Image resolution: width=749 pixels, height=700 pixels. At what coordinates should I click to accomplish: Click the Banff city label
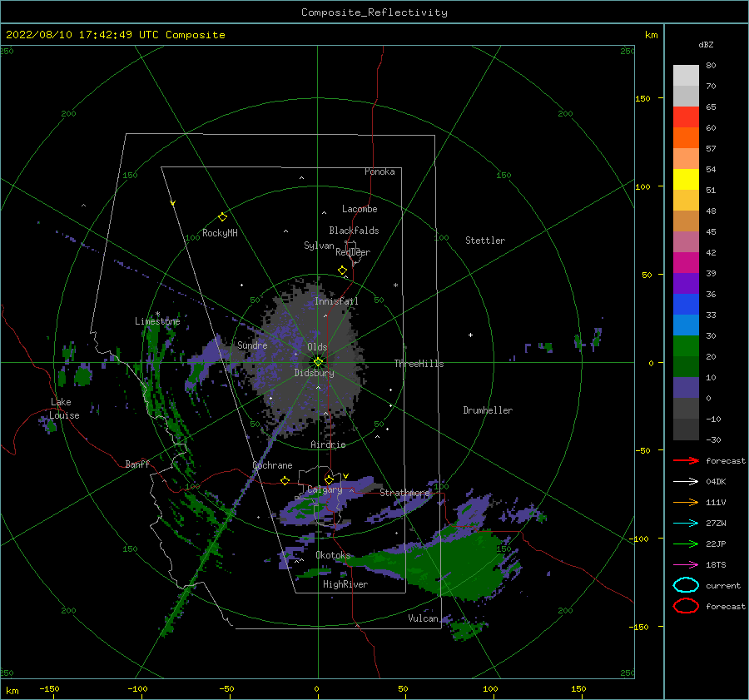[137, 464]
